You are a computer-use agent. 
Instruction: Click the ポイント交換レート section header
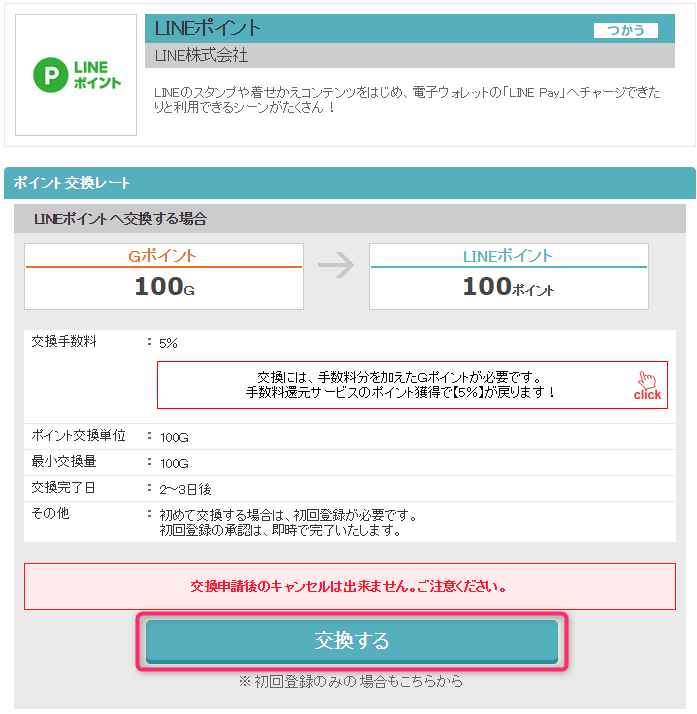[350, 183]
